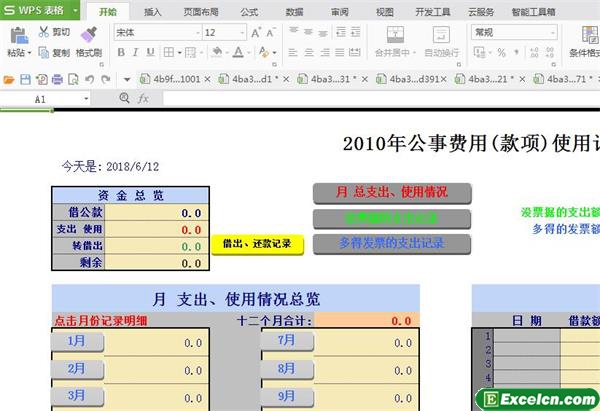Click the yellow 借出、还款记录 button

256,243
